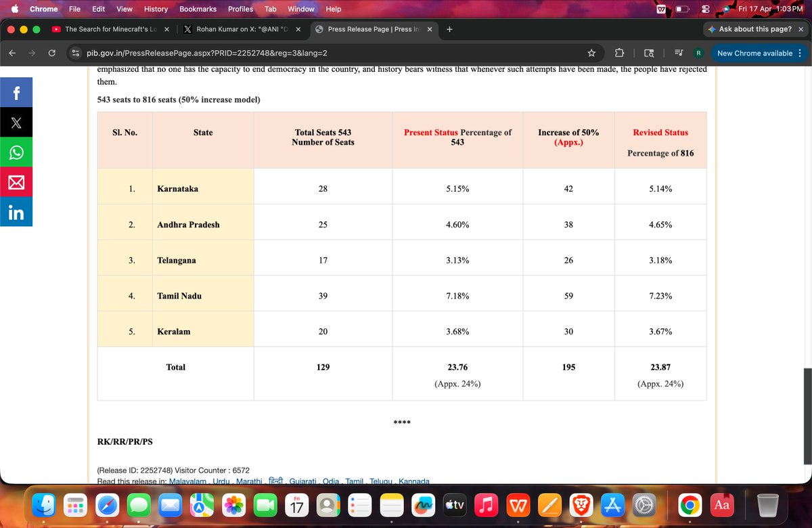This screenshot has width=812, height=528.
Task: Open the Edit menu
Action: point(99,9)
